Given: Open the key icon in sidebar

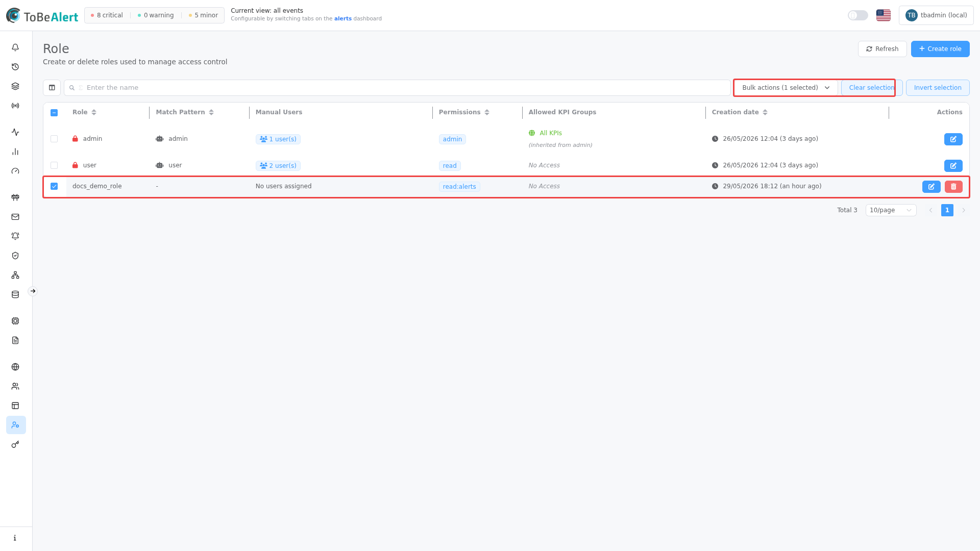Looking at the screenshot, I should tap(15, 444).
